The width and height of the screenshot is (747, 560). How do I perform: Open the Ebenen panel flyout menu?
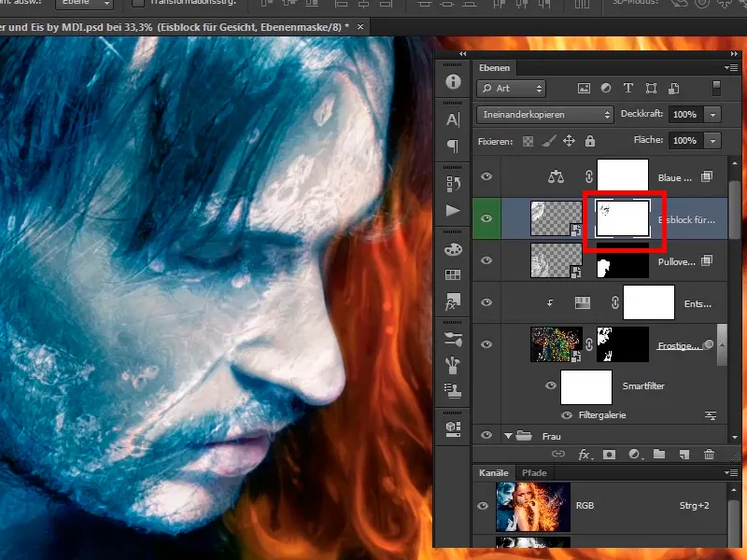coord(731,67)
